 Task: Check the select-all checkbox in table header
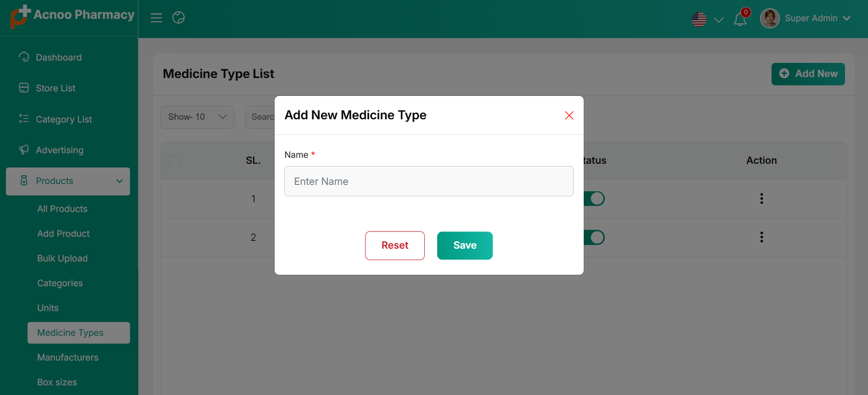tap(174, 161)
